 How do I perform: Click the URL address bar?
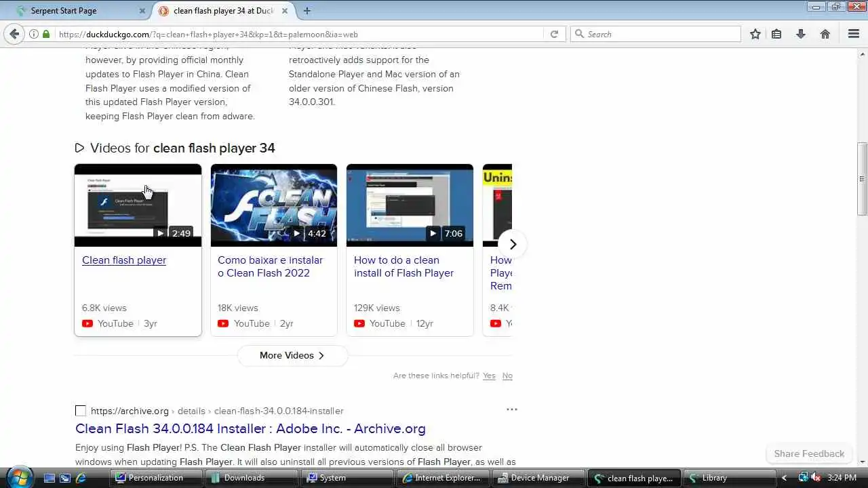(298, 34)
